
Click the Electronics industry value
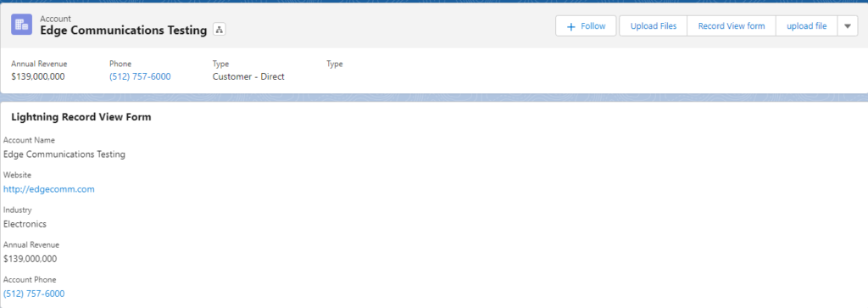pyautogui.click(x=25, y=224)
